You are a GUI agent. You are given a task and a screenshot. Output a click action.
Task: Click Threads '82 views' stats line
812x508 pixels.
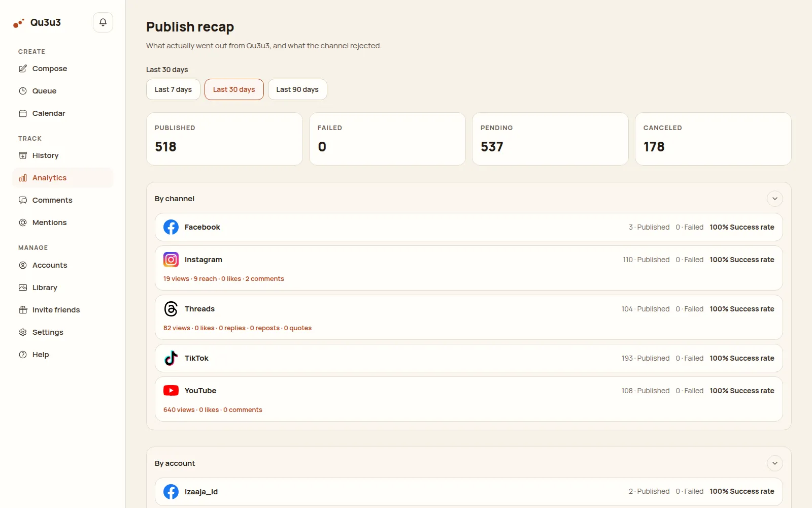click(238, 328)
